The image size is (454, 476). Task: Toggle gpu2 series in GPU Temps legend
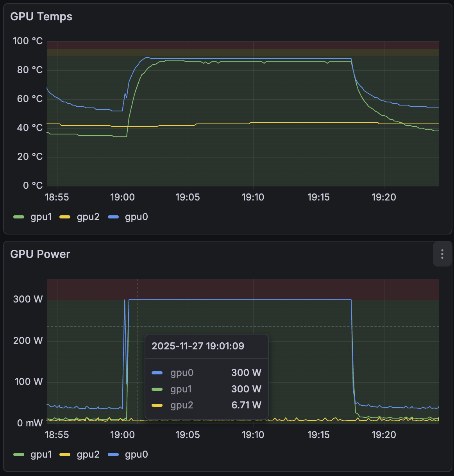[x=88, y=217]
